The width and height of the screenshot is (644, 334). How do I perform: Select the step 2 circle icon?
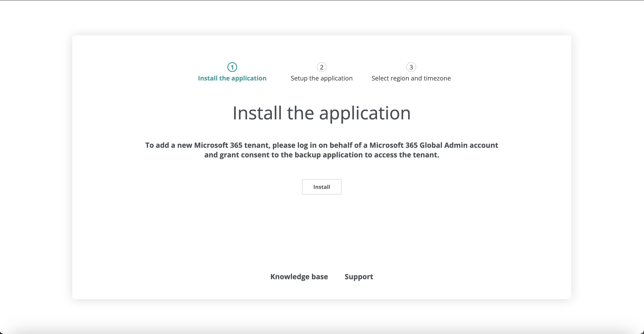(x=322, y=67)
